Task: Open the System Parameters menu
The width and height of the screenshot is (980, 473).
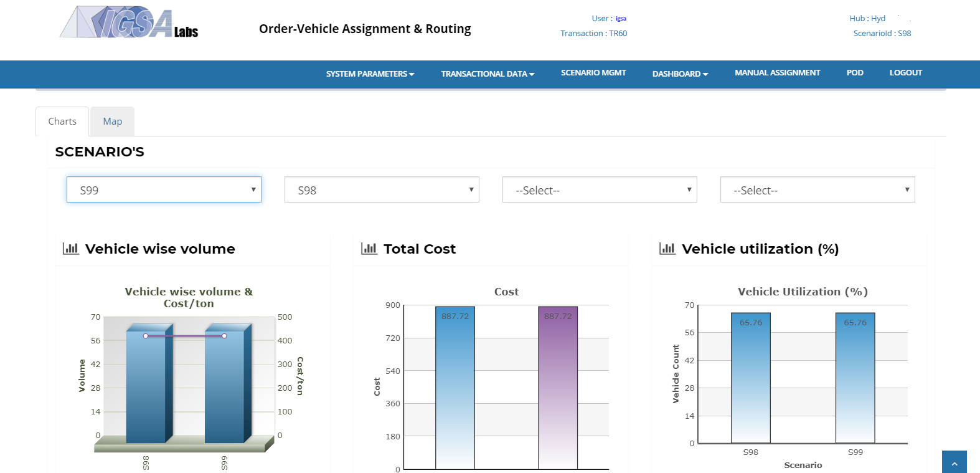Action: click(x=370, y=74)
